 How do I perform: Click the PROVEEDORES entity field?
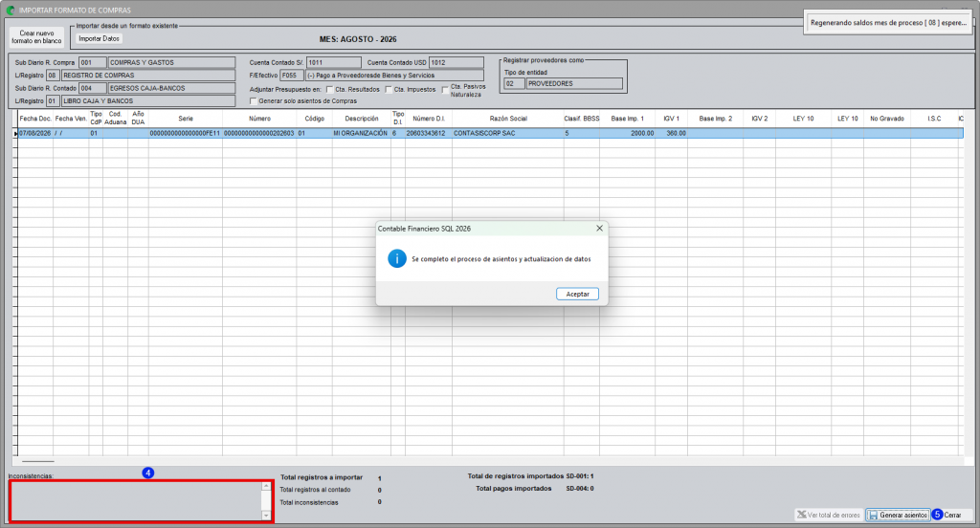(574, 83)
